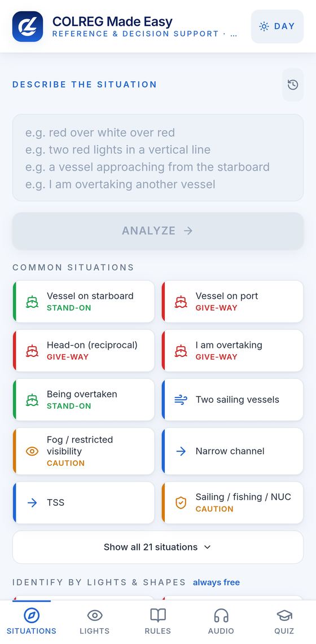Choose the I am overtaking card
This screenshot has height=644, width=316.
pyautogui.click(x=232, y=351)
